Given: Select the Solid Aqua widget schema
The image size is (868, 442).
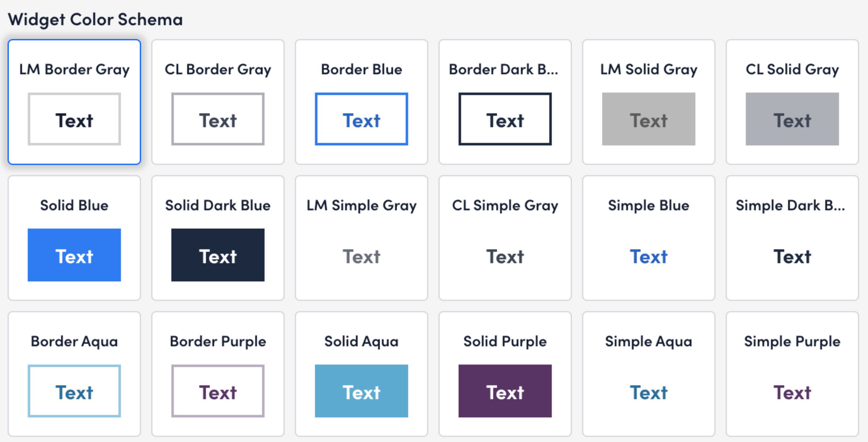Looking at the screenshot, I should [x=361, y=374].
